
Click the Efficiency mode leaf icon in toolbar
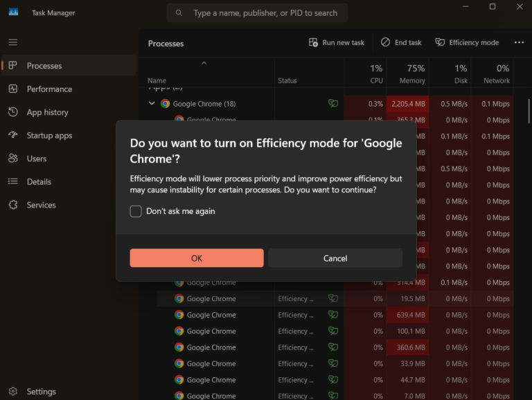(440, 42)
